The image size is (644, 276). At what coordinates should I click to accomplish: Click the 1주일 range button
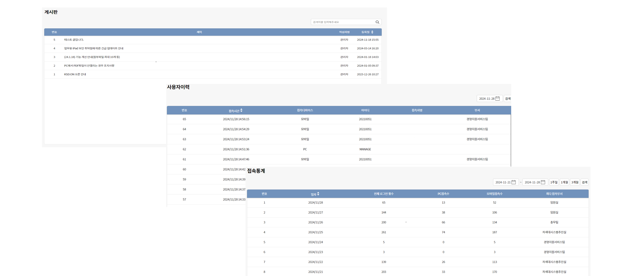(554, 182)
